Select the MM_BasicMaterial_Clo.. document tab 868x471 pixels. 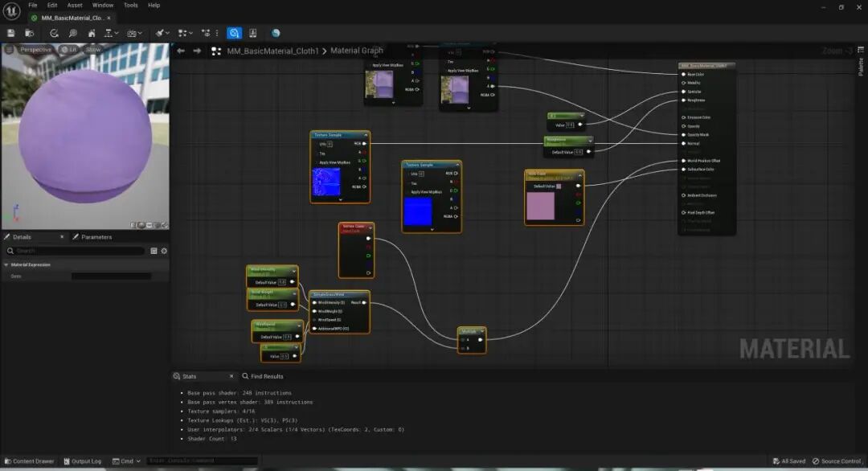(x=71, y=18)
